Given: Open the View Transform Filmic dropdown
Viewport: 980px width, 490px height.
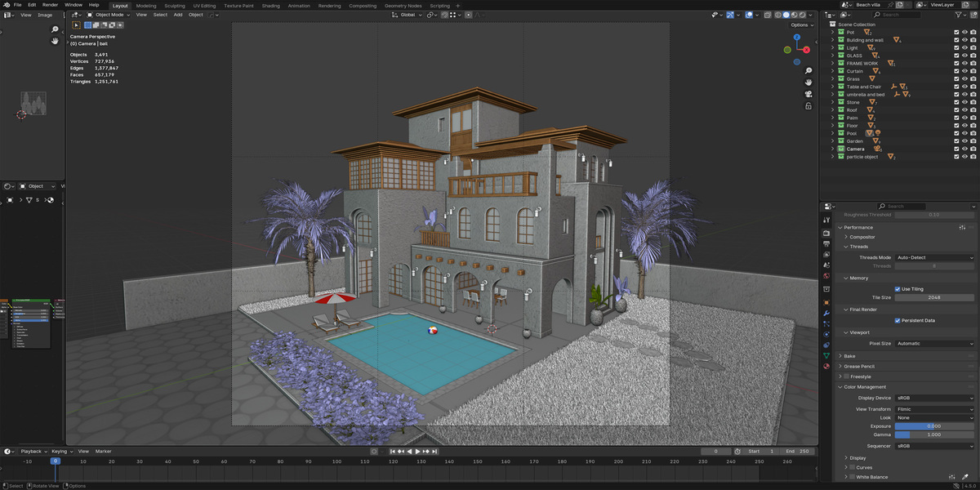Looking at the screenshot, I should tap(935, 409).
